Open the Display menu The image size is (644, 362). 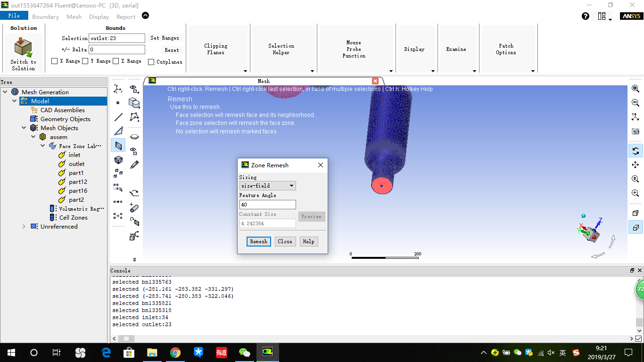(x=99, y=16)
